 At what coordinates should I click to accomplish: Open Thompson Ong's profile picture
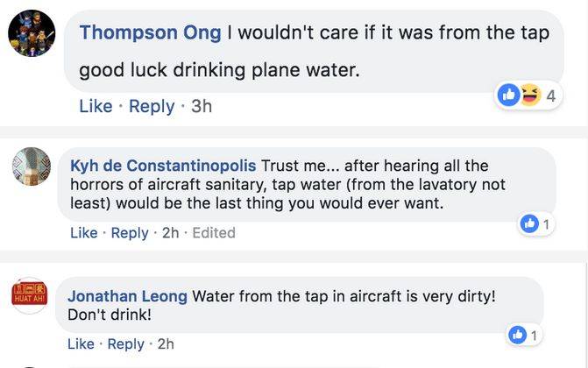pos(32,36)
